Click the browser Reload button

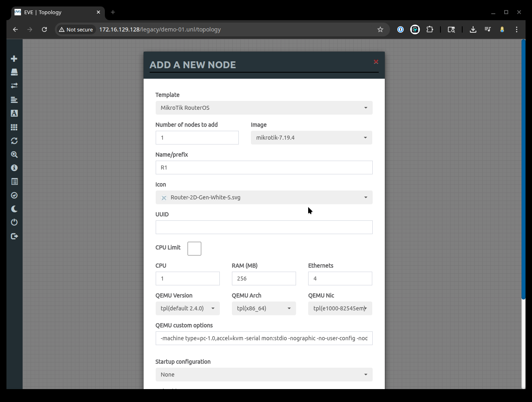point(44,29)
